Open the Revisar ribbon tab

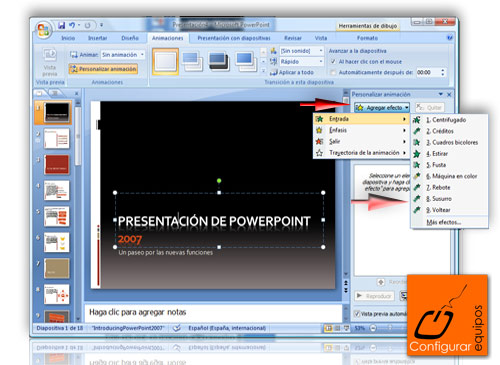point(293,38)
